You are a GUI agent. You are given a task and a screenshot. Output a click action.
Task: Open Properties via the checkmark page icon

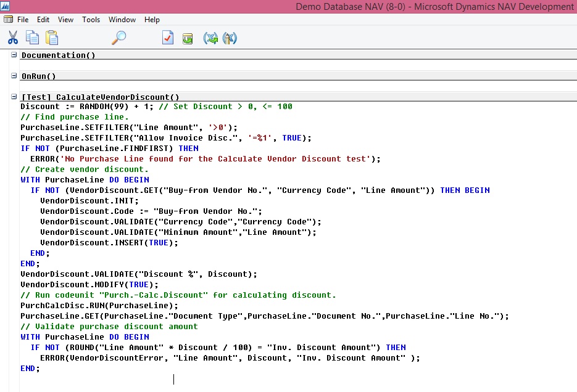(168, 38)
